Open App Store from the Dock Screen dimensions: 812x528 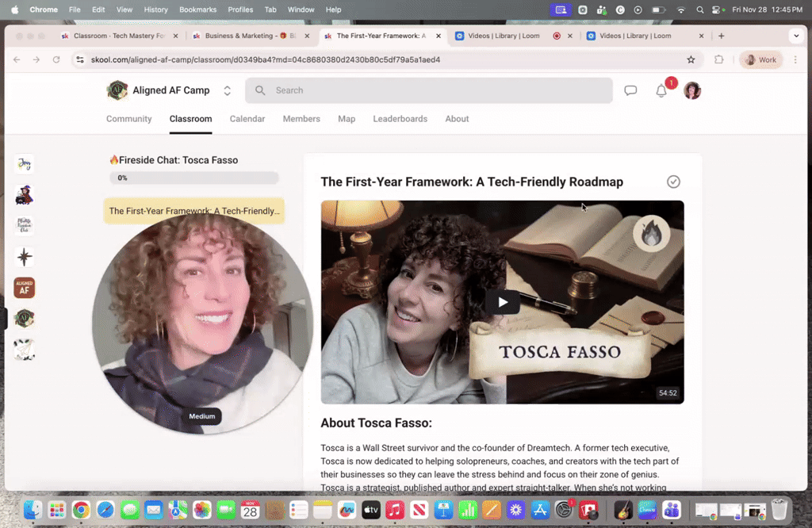[539, 511]
